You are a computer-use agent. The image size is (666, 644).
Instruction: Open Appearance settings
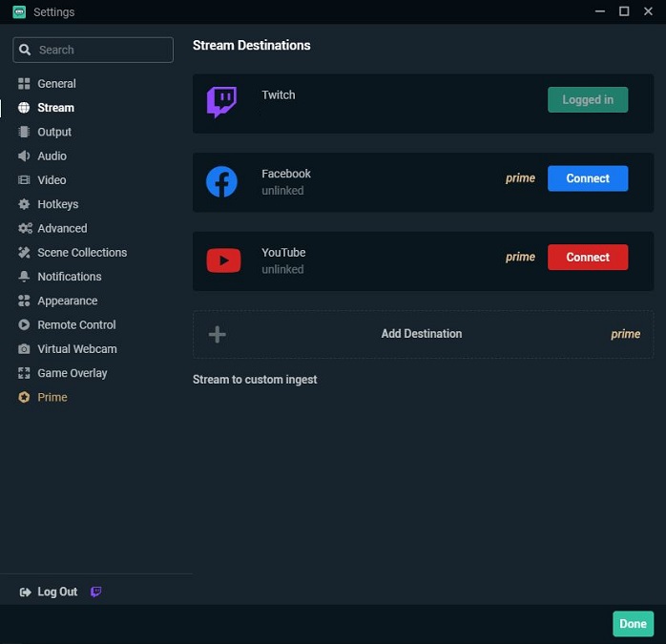[x=67, y=301]
